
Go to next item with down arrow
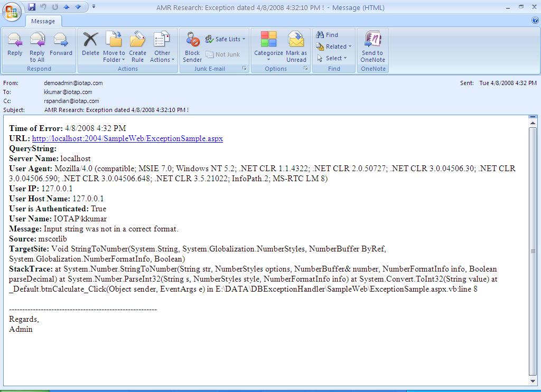coord(78,6)
